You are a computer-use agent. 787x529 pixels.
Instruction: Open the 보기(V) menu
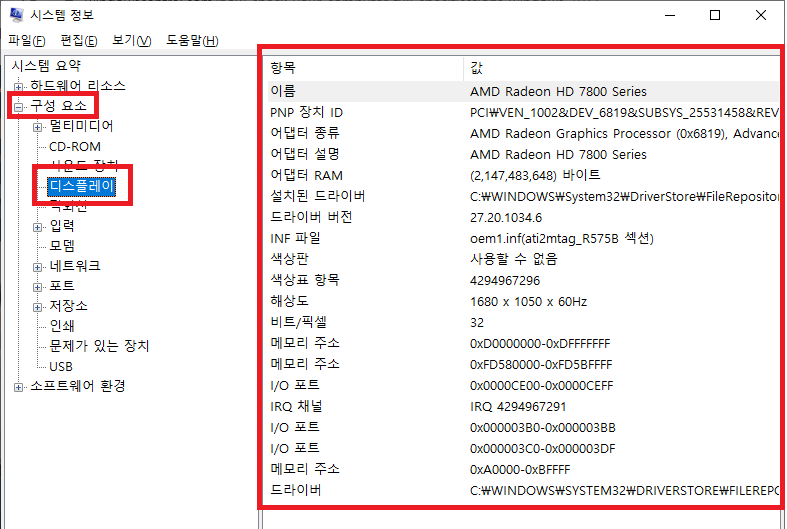pyautogui.click(x=132, y=41)
